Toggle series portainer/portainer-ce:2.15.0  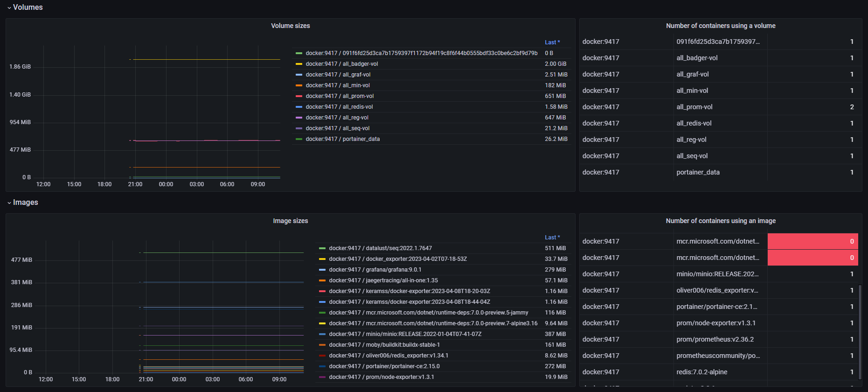(x=384, y=366)
